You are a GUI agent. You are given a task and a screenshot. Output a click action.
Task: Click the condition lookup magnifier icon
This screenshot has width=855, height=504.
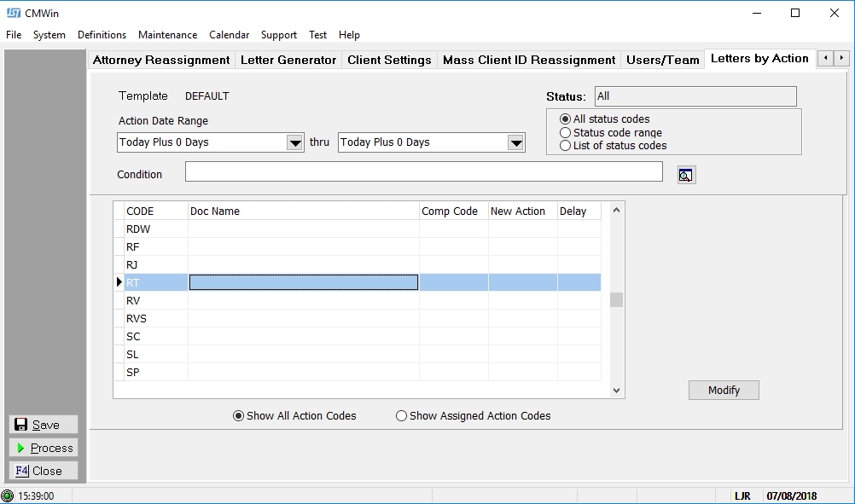[686, 175]
